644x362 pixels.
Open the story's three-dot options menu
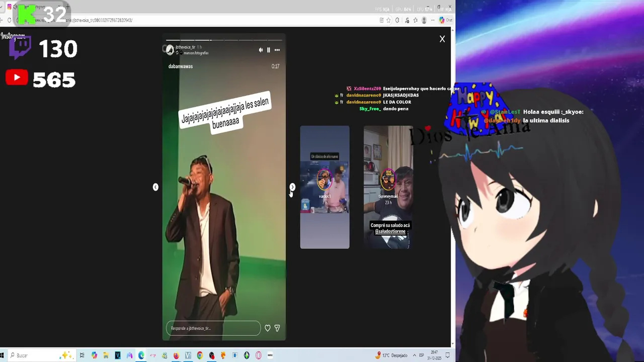(x=277, y=50)
